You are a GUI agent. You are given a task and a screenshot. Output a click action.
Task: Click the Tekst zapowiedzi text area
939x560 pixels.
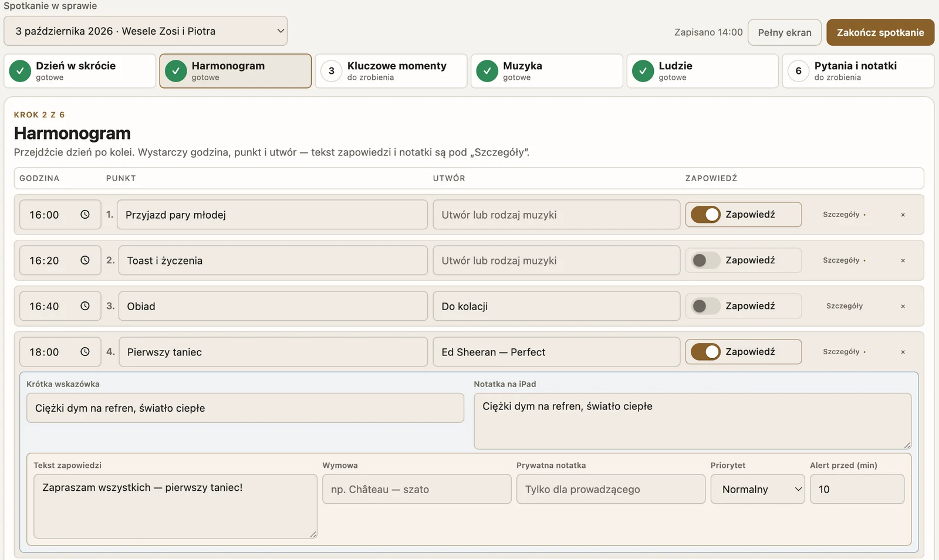(x=175, y=506)
